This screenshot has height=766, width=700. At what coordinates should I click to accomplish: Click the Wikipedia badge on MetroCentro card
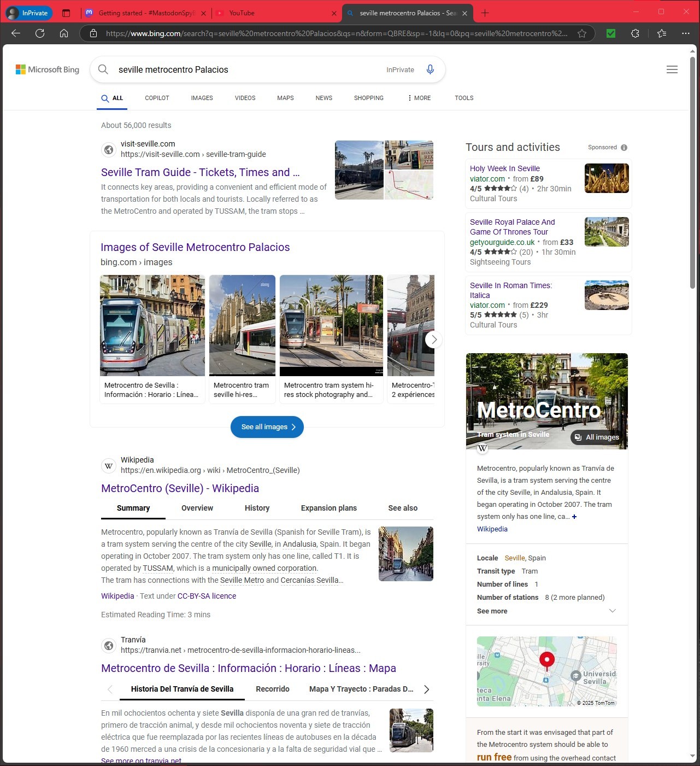tap(483, 448)
